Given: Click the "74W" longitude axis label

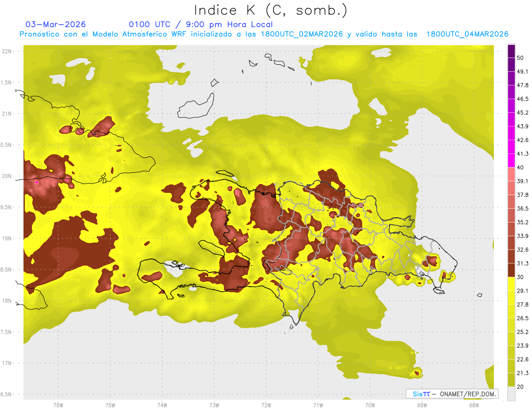Looking at the screenshot, I should pyautogui.click(x=162, y=405).
